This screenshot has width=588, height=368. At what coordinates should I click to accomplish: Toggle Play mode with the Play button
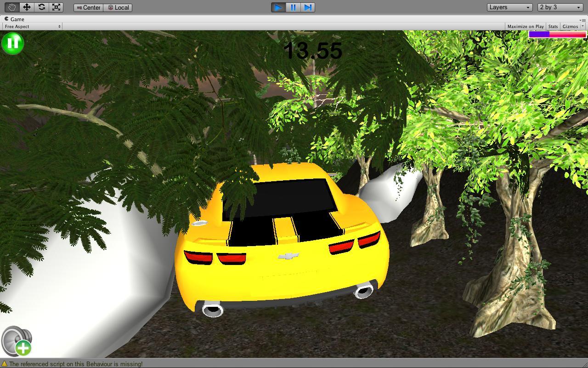pos(278,7)
